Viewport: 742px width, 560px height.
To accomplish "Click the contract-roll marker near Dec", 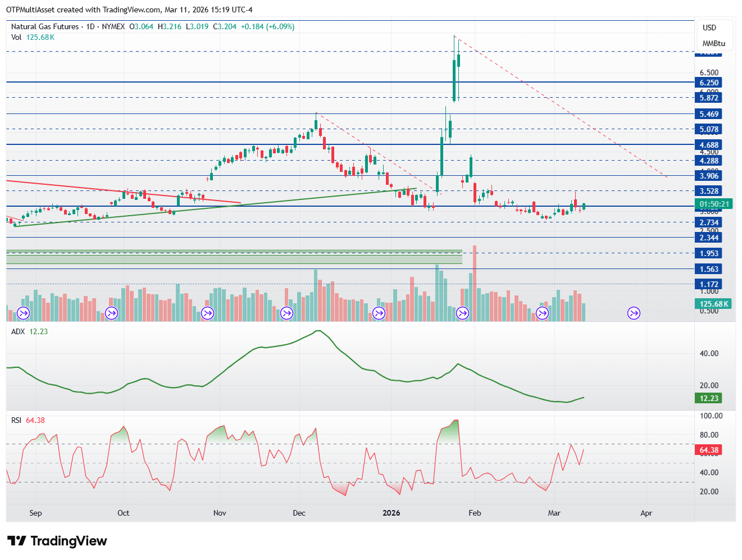I will [x=287, y=313].
